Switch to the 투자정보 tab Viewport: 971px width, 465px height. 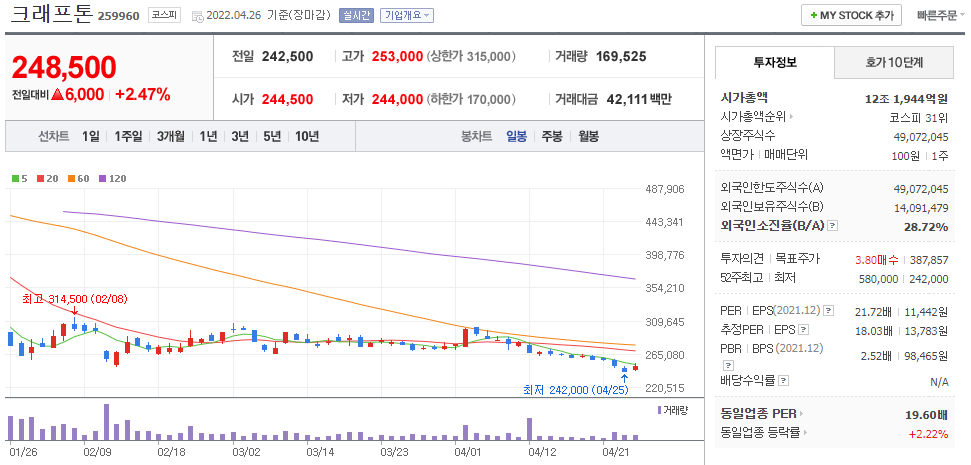[775, 63]
